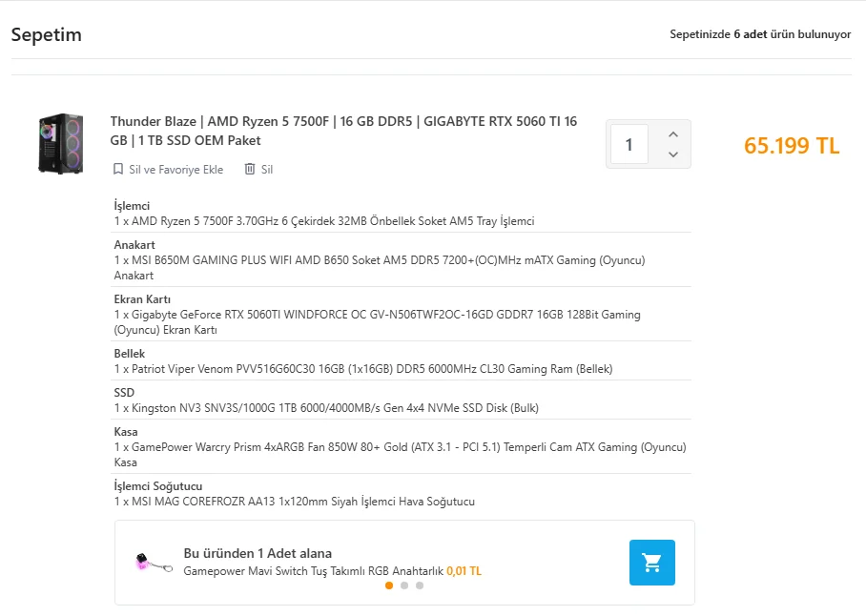866x616 pixels.
Task: Select the third carousel dot
Action: (x=420, y=585)
